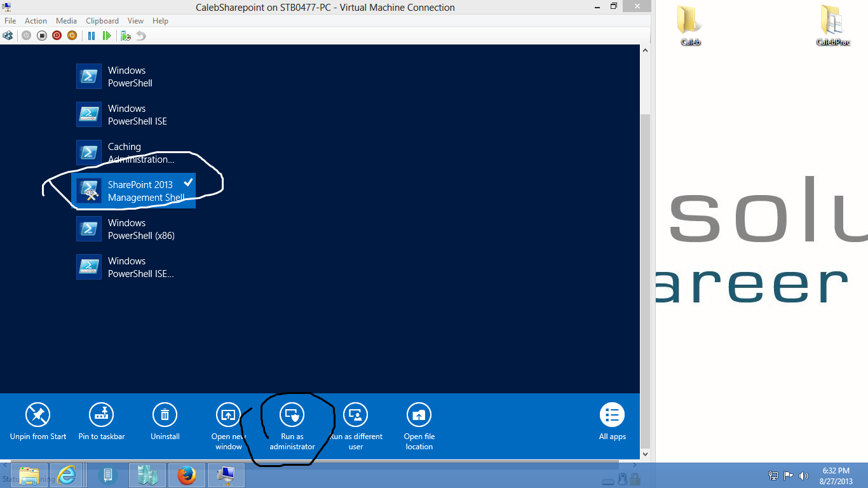Show All apps
Viewport: 868px width, 488px height.
(x=613, y=422)
